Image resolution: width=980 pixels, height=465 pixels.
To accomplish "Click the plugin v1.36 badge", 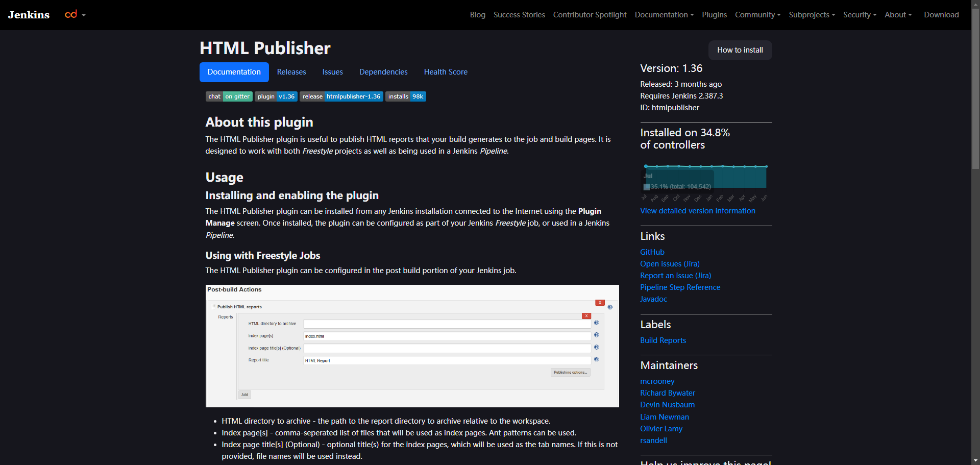I will [x=276, y=96].
